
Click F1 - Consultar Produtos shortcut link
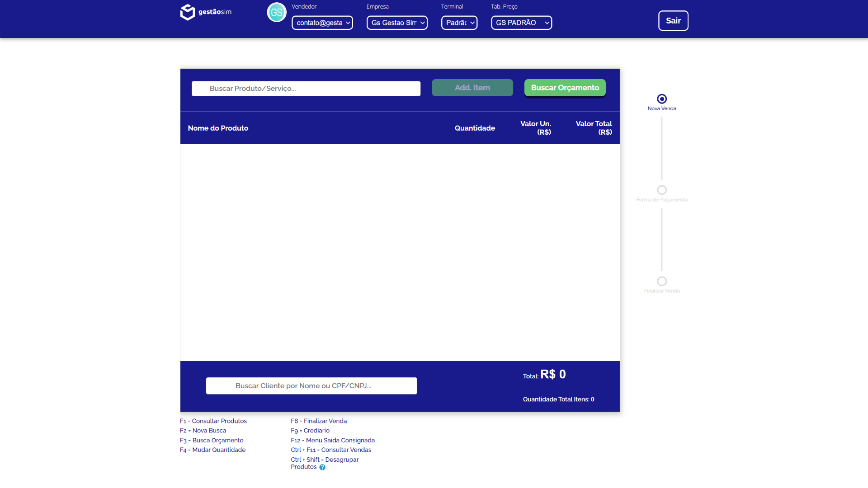click(213, 421)
